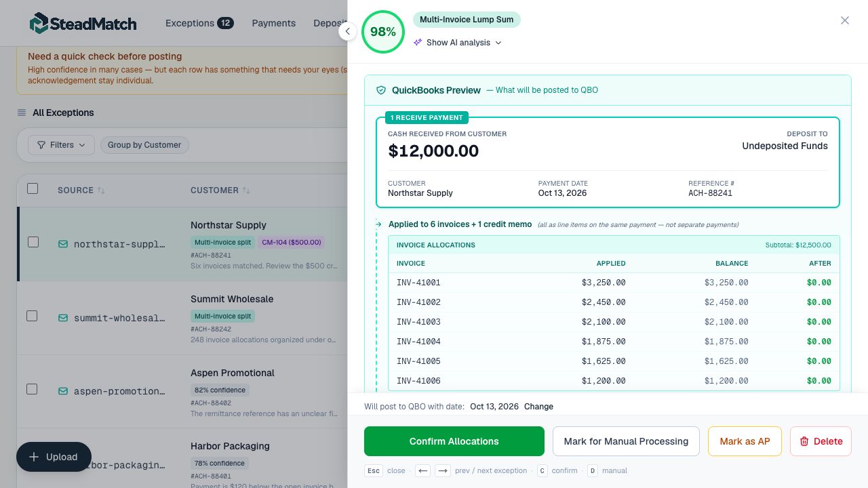
Task: Click the C confirm shortcut key
Action: click(542, 470)
